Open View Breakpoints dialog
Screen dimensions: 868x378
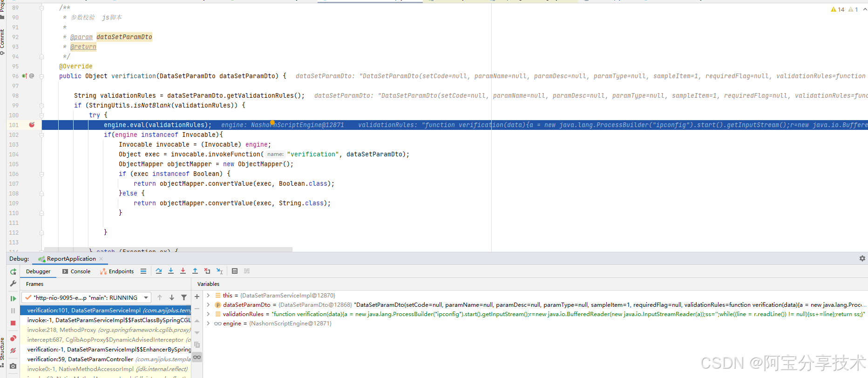pos(13,338)
